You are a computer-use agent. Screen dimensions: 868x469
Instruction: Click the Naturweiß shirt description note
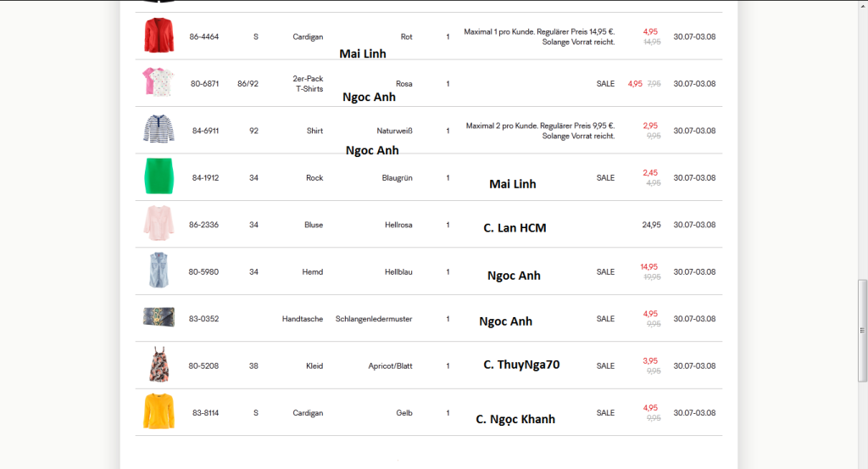click(540, 131)
